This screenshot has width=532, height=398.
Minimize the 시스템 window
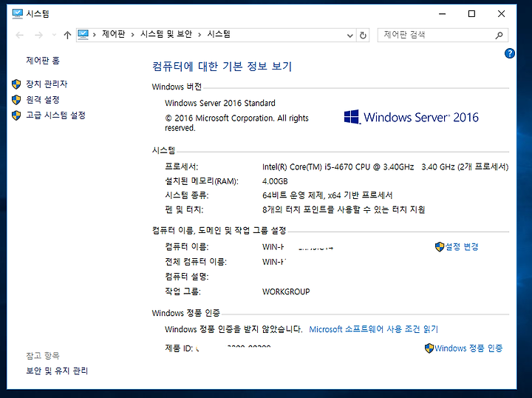442,13
